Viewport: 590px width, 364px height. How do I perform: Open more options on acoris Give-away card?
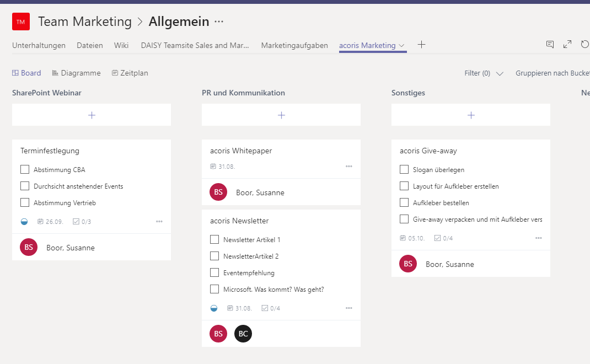pyautogui.click(x=539, y=238)
